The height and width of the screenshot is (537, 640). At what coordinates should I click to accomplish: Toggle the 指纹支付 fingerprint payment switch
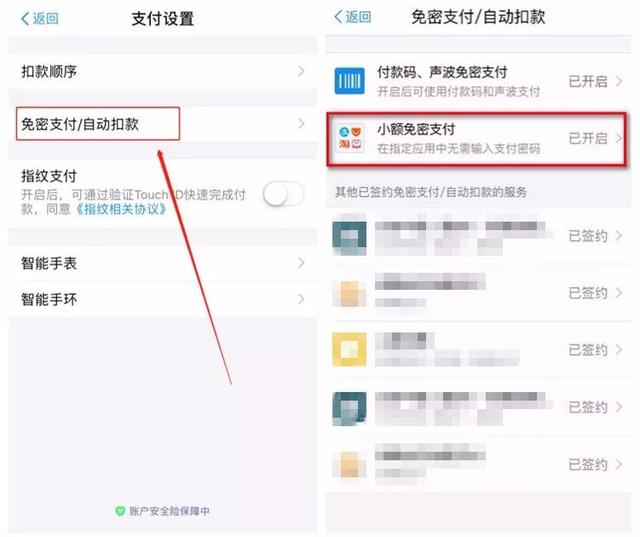(x=283, y=193)
